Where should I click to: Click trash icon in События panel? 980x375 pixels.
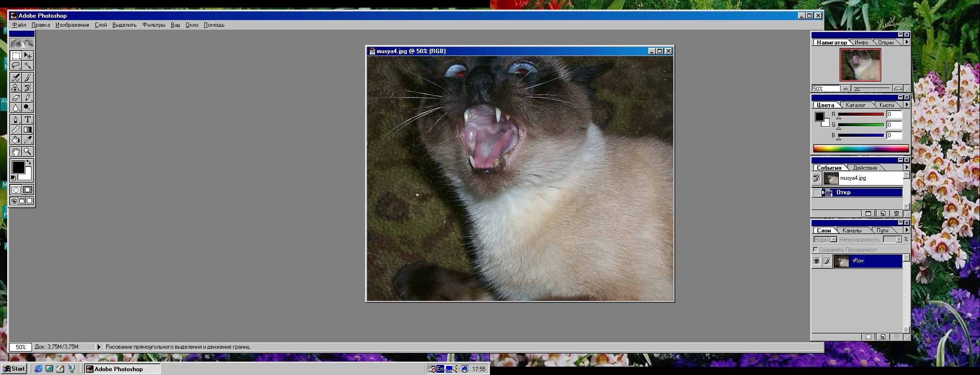pos(896,213)
